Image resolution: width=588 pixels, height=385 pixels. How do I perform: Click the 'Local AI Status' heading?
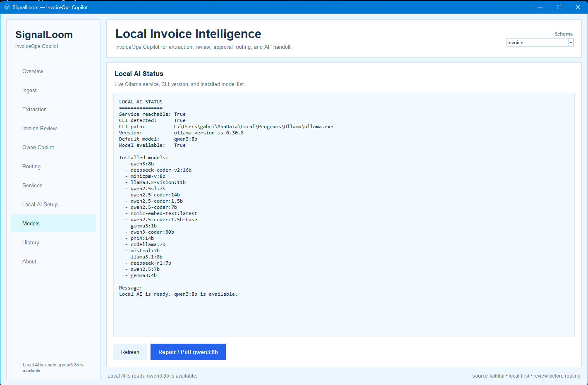click(x=139, y=74)
